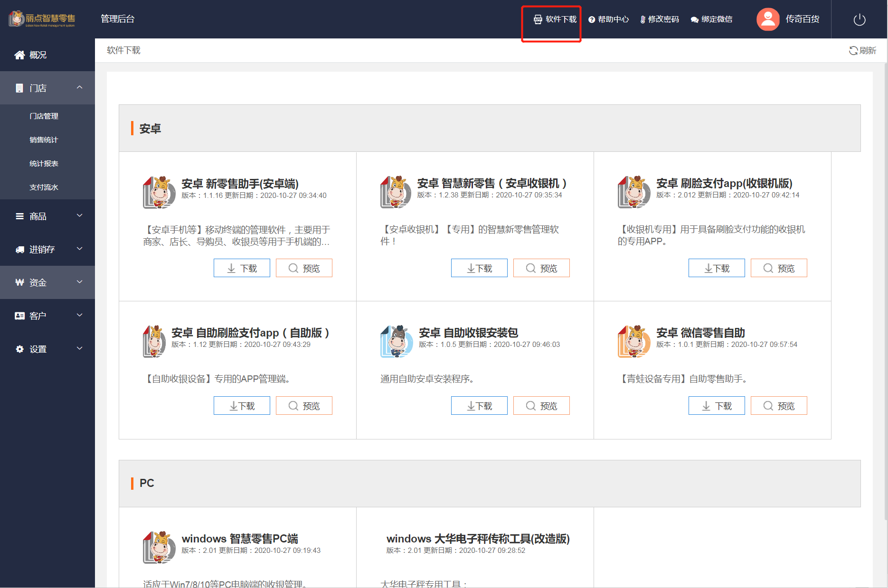888x588 pixels.
Task: Click the 刷脸支付app(收银机版) app icon
Action: click(x=634, y=192)
